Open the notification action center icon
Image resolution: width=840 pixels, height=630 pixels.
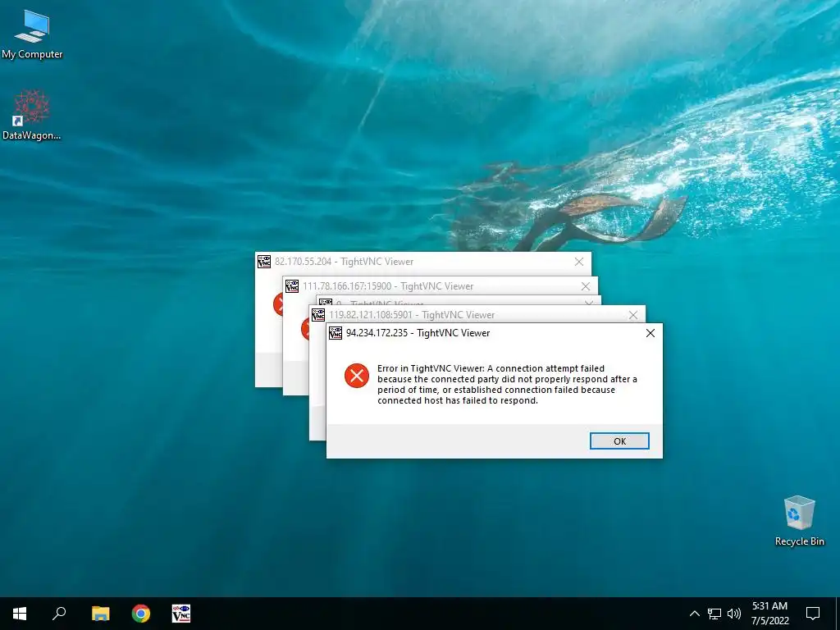point(813,614)
